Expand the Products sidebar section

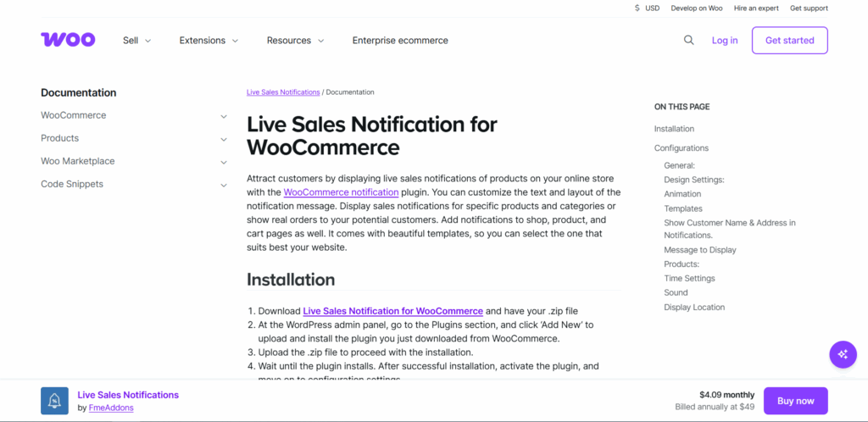point(223,139)
